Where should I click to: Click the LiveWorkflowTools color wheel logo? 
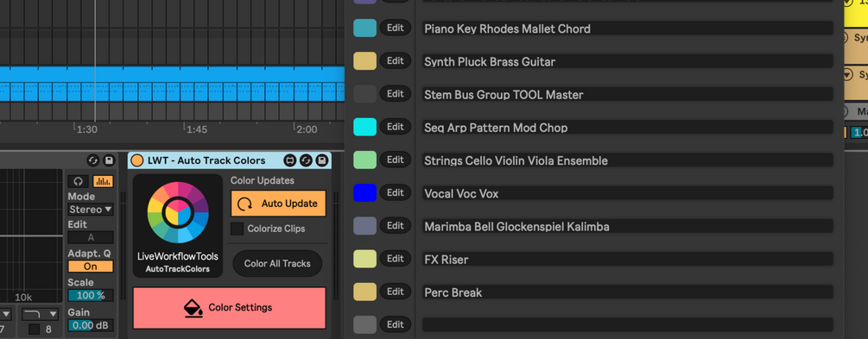(178, 212)
